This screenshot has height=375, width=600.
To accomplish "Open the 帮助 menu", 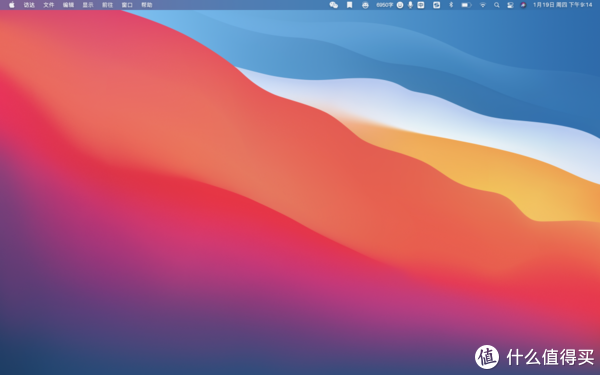I will coord(147,5).
